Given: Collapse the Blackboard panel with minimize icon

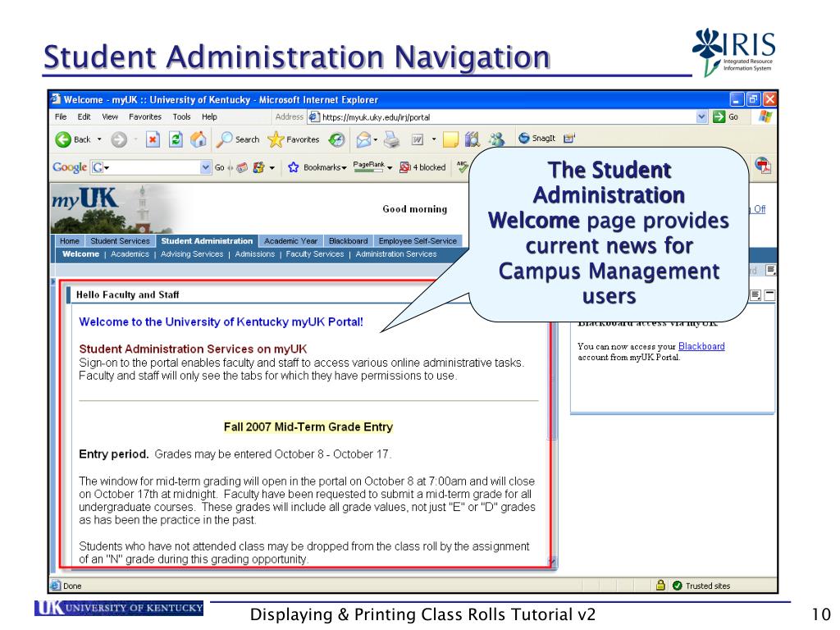Looking at the screenshot, I should (x=769, y=295).
